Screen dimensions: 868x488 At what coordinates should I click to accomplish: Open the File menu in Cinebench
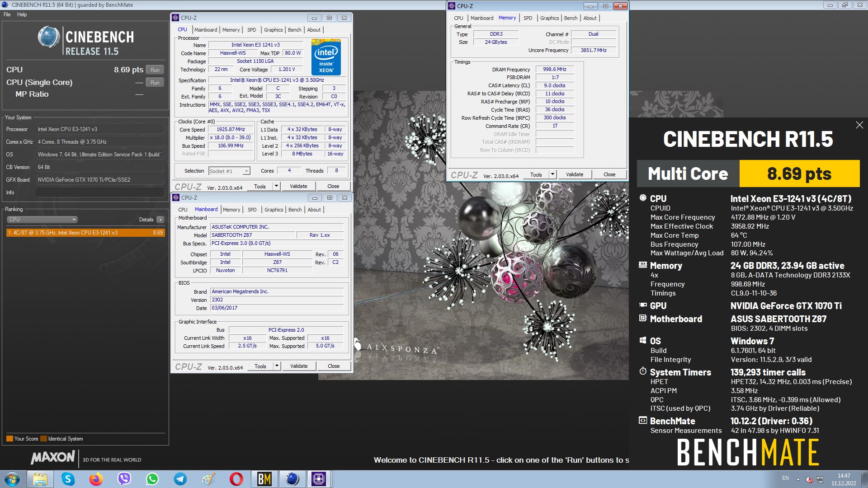(7, 14)
